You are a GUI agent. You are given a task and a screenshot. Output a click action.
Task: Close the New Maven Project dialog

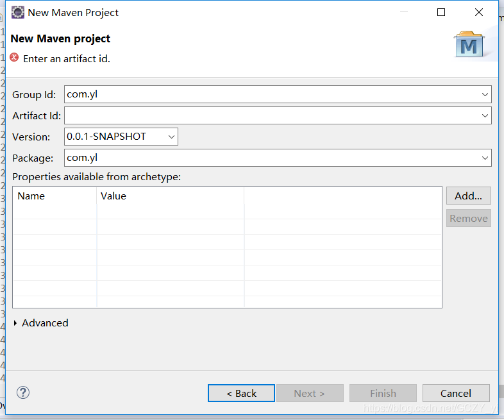[478, 13]
